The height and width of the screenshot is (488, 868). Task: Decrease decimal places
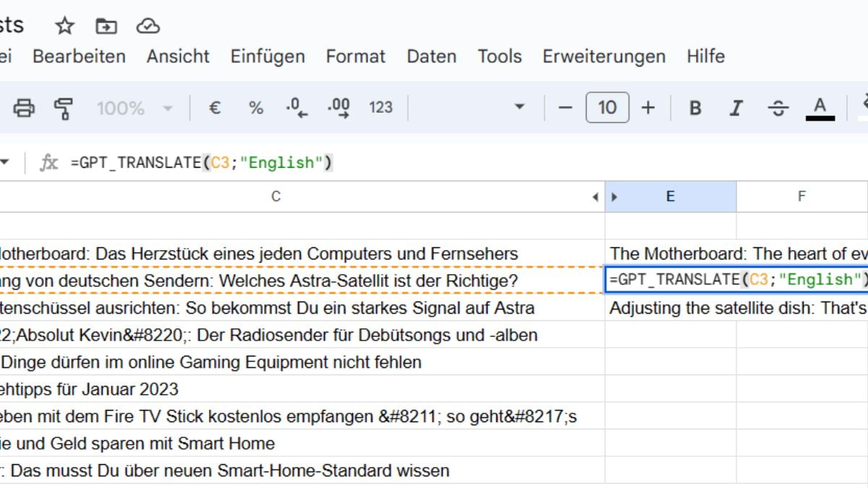[x=297, y=107]
